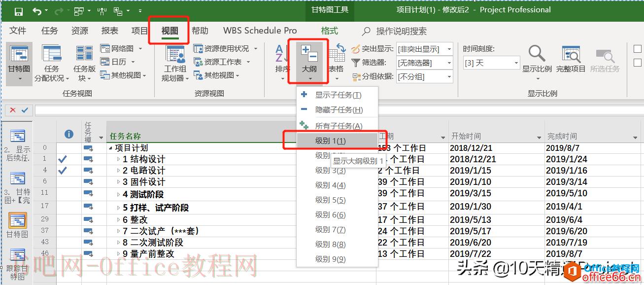Choose 隐藏子任务(H) from the outline menu
Screen dimensions: 644x285
point(337,110)
